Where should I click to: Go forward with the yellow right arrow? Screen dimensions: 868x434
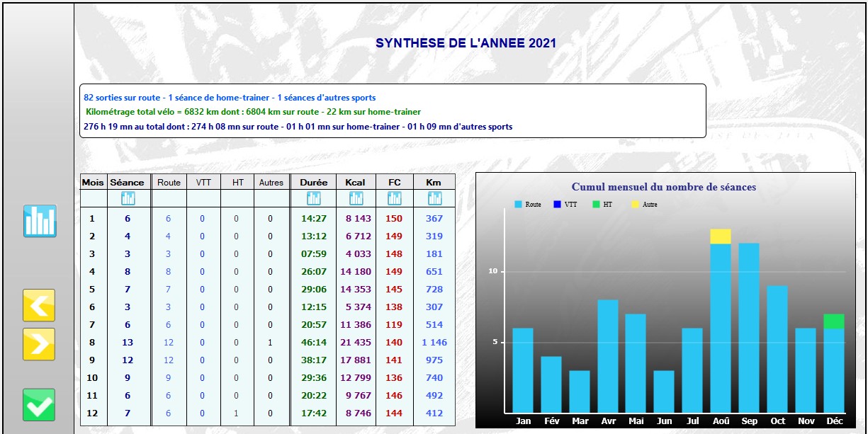[39, 344]
